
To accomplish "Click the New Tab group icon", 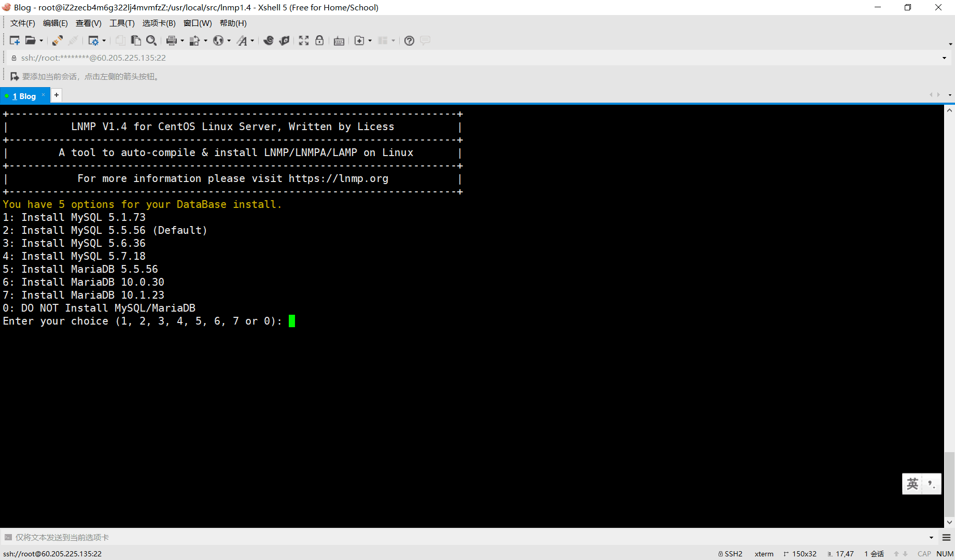I will (x=359, y=40).
